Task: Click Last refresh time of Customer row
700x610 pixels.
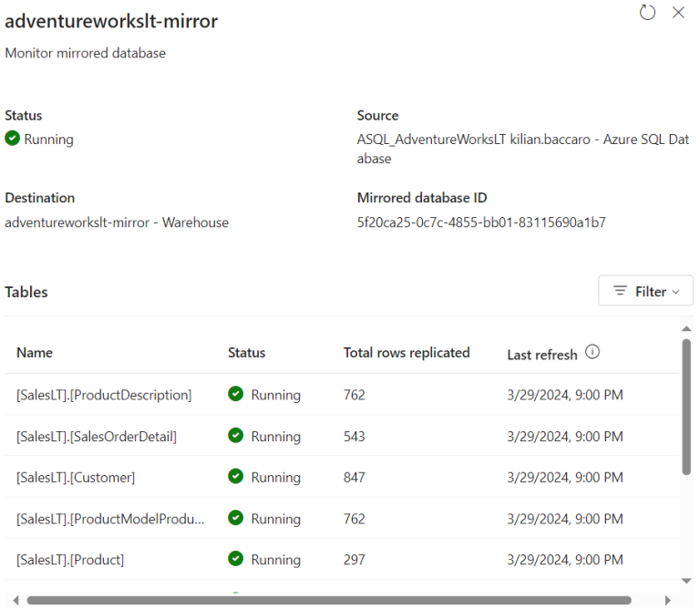Action: (x=565, y=478)
